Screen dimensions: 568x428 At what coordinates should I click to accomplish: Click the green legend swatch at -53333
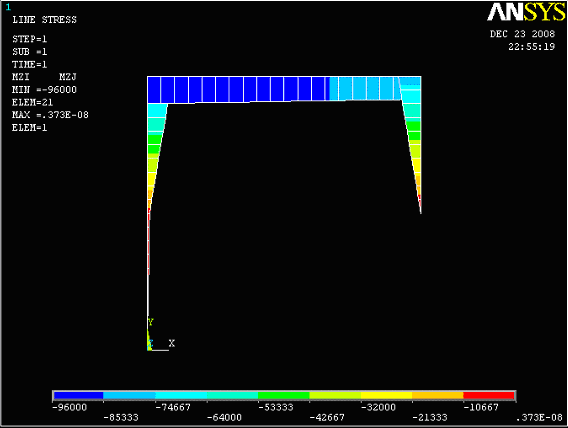click(284, 395)
